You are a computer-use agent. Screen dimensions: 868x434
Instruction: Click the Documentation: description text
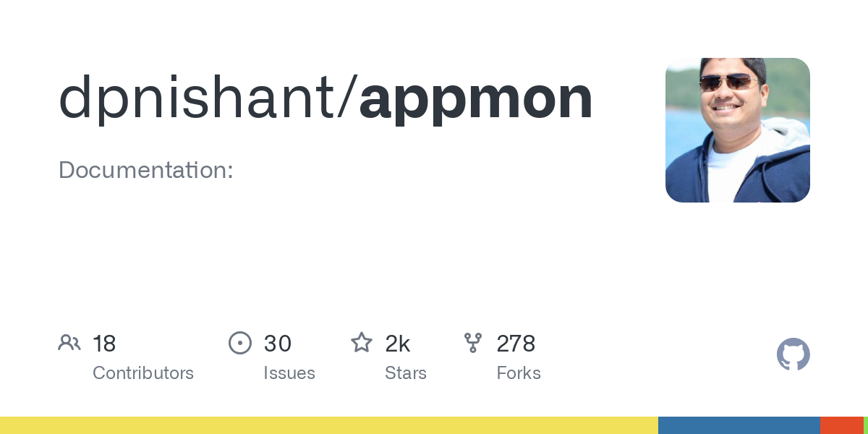(x=145, y=171)
